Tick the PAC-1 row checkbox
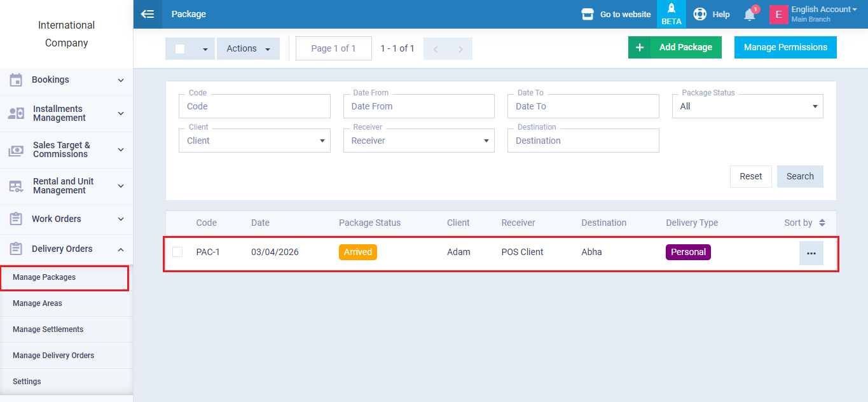Screen dimensions: 868x402 click(177, 252)
